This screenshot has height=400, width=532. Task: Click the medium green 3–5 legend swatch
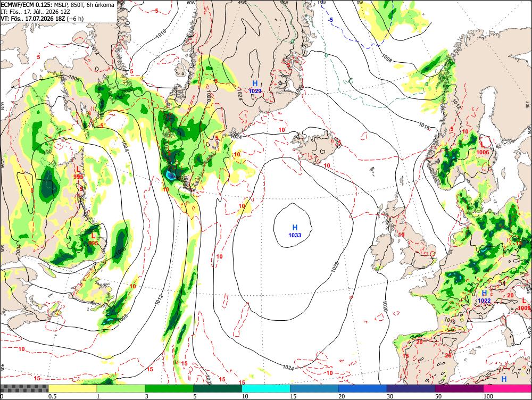(169, 388)
